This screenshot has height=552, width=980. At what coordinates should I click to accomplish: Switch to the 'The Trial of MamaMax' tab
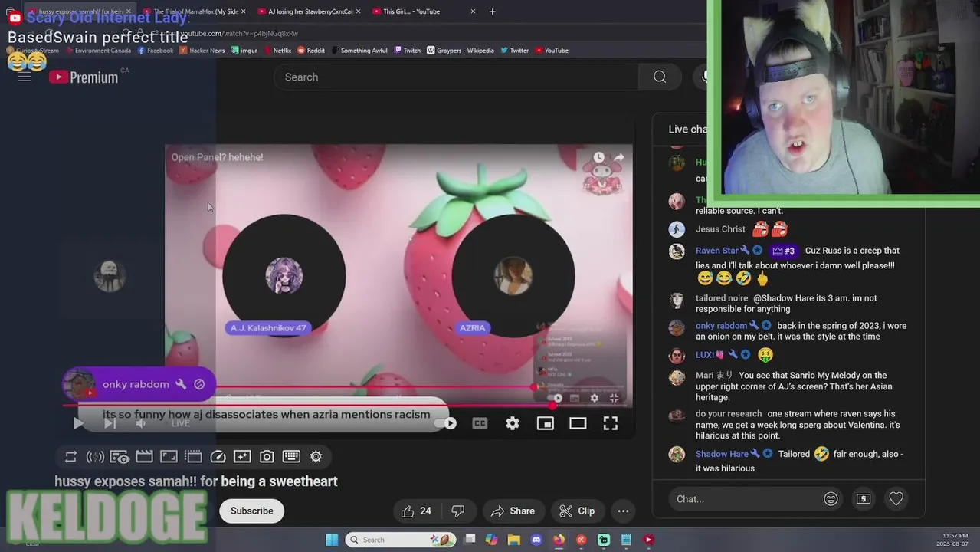pyautogui.click(x=195, y=11)
